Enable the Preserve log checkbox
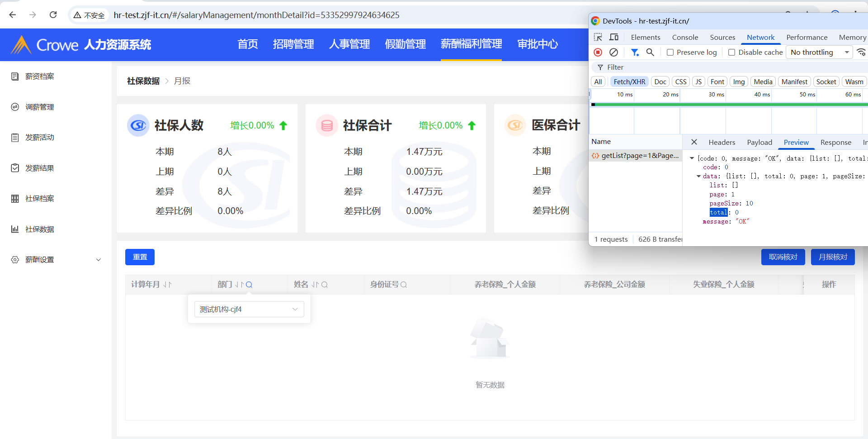 [x=670, y=52]
